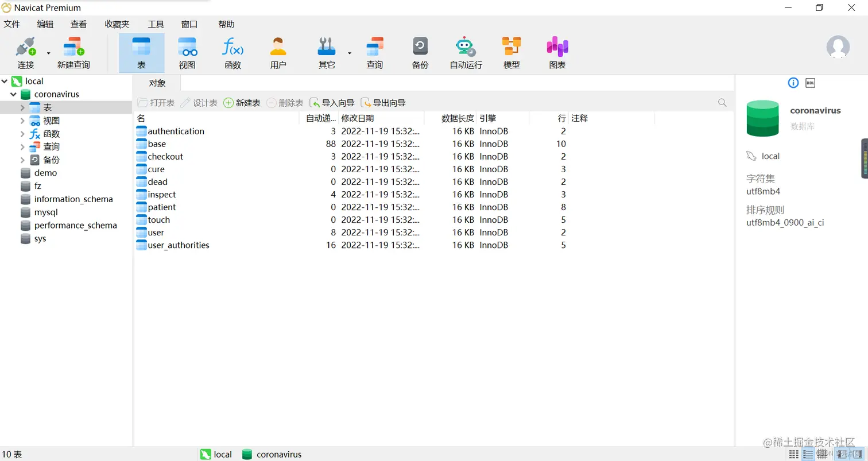Open the 文件 menu
The width and height of the screenshot is (868, 461).
pos(11,24)
